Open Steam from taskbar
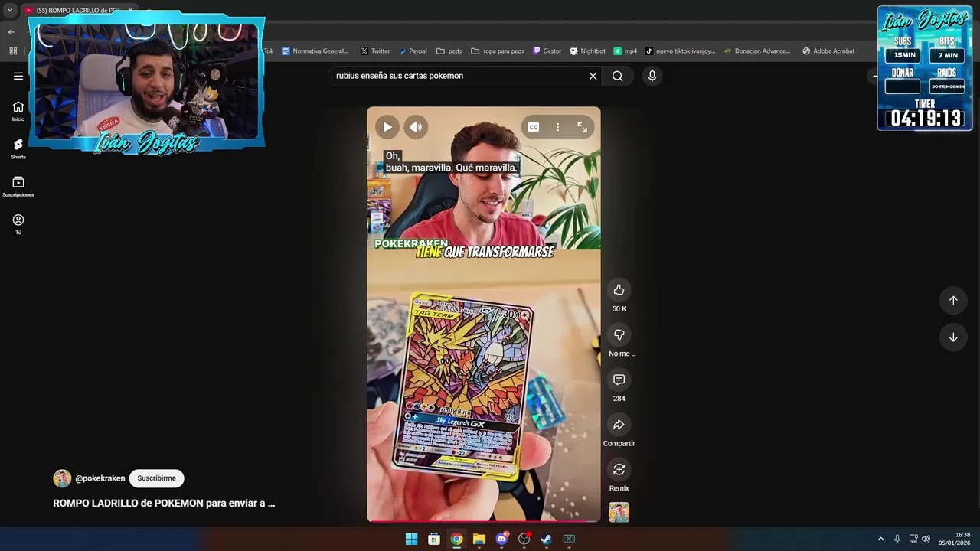This screenshot has height=551, width=980. coord(546,539)
